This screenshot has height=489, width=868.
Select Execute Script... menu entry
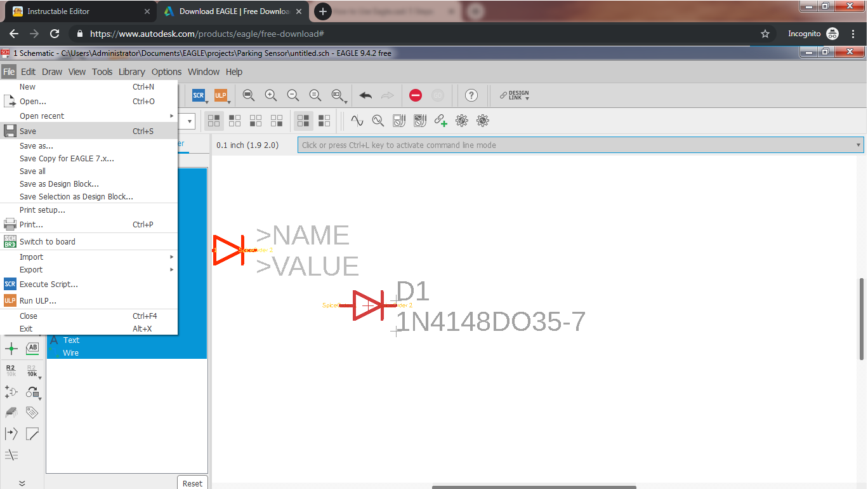(89, 284)
